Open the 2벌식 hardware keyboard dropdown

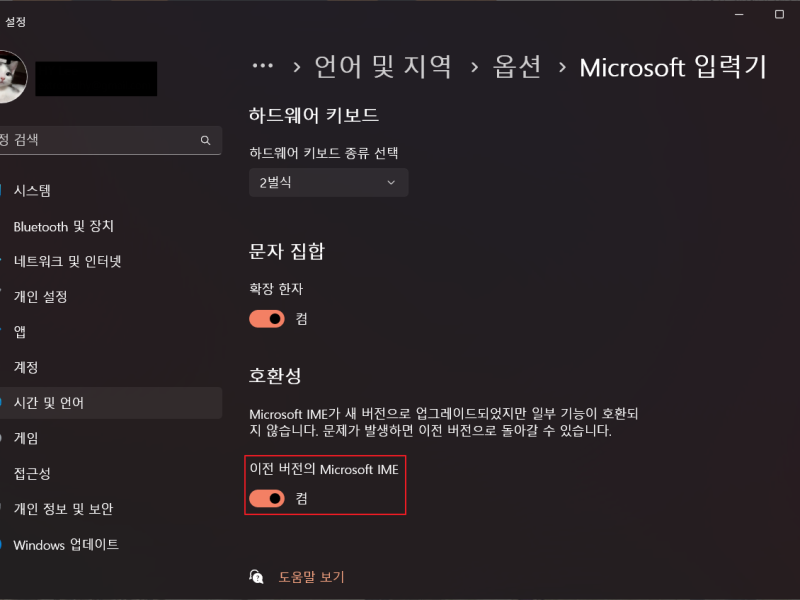[x=329, y=183]
